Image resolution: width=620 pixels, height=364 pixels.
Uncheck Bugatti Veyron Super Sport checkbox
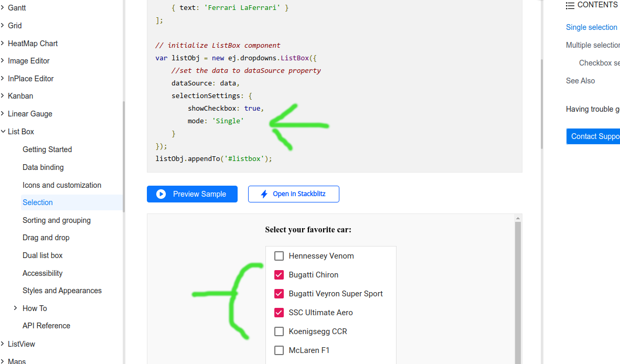coord(279,294)
